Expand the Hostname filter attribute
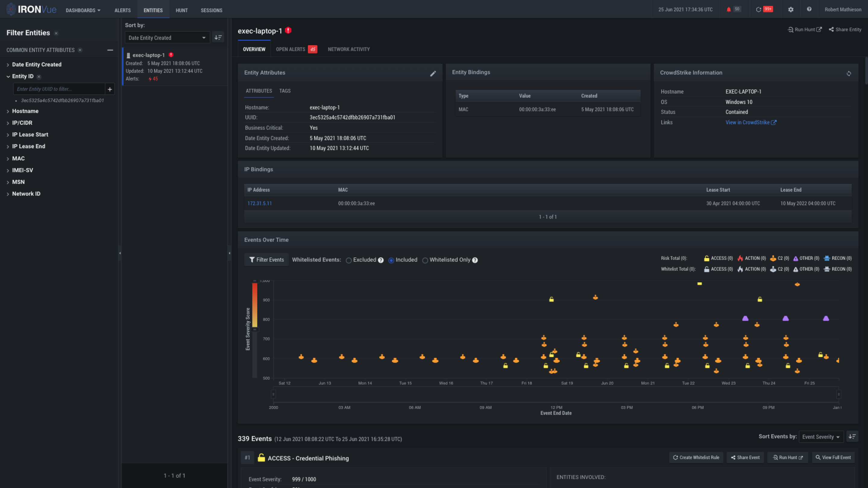The width and height of the screenshot is (868, 488). coord(25,111)
